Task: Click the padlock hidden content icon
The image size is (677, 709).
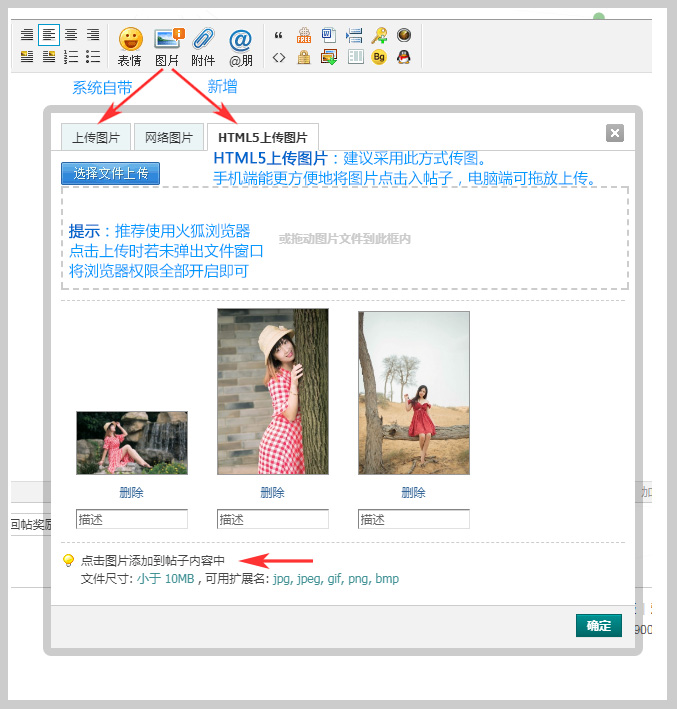Action: (x=304, y=57)
